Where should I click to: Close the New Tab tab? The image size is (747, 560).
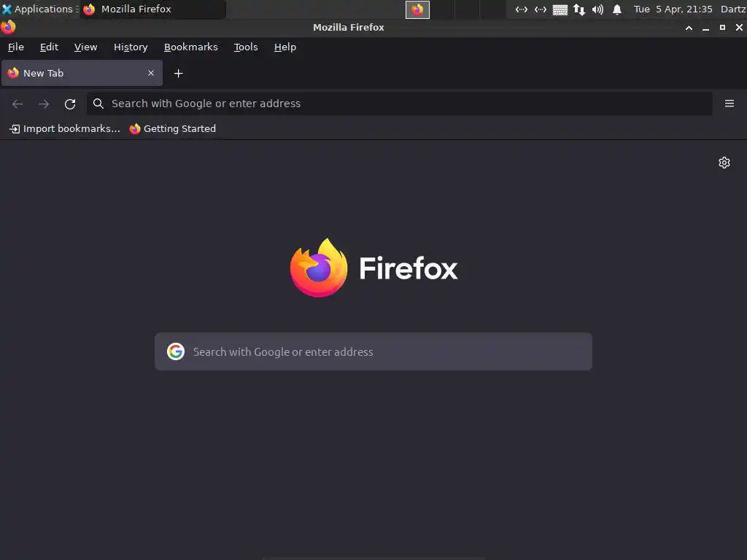[150, 73]
